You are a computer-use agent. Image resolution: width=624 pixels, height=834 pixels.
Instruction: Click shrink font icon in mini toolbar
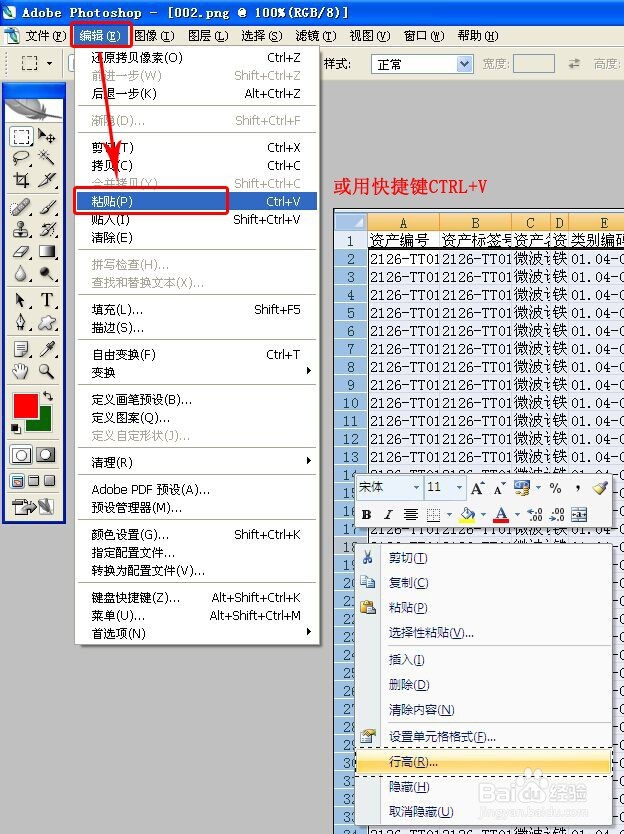(499, 488)
